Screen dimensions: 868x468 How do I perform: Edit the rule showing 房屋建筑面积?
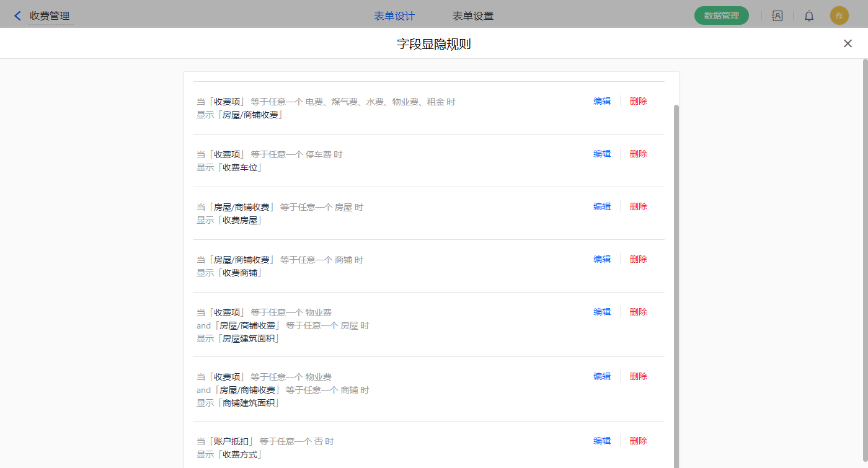coord(602,312)
